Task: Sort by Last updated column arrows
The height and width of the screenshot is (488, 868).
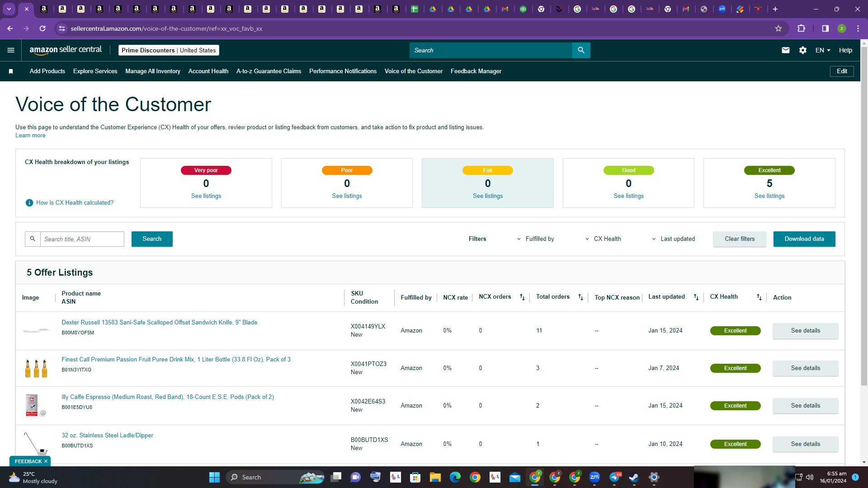Action: (x=696, y=297)
